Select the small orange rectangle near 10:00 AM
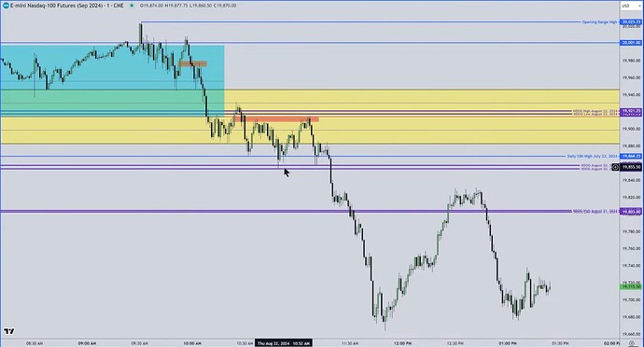 click(x=192, y=63)
